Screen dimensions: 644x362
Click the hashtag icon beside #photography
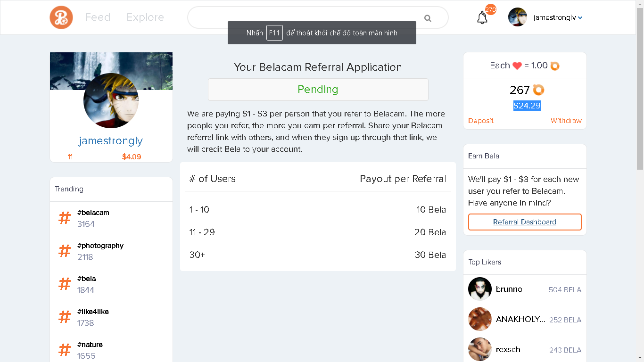(x=65, y=251)
